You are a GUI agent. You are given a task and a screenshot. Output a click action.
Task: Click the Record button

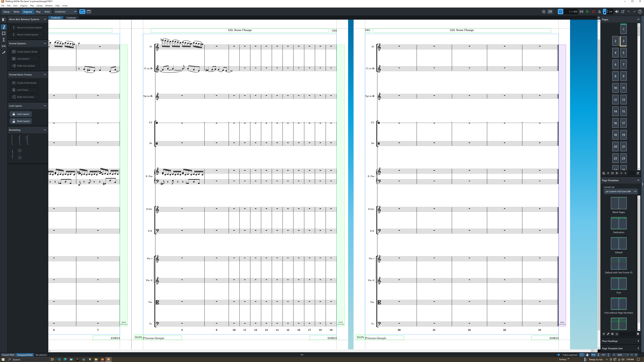tap(594, 12)
